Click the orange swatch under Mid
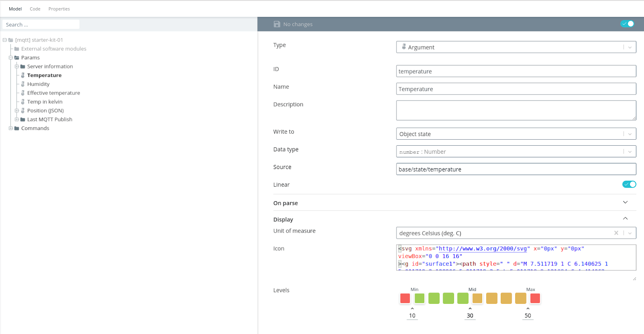Image resolution: width=644 pixels, height=334 pixels. click(x=477, y=298)
